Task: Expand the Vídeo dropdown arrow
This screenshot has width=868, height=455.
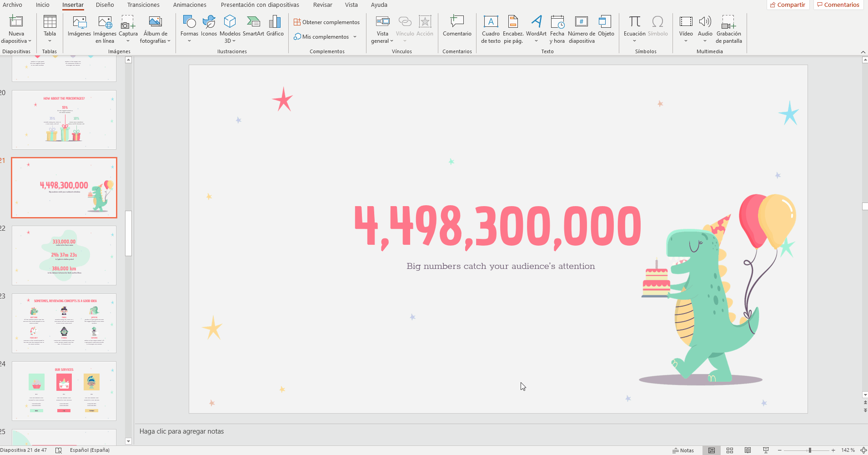Action: (x=686, y=41)
